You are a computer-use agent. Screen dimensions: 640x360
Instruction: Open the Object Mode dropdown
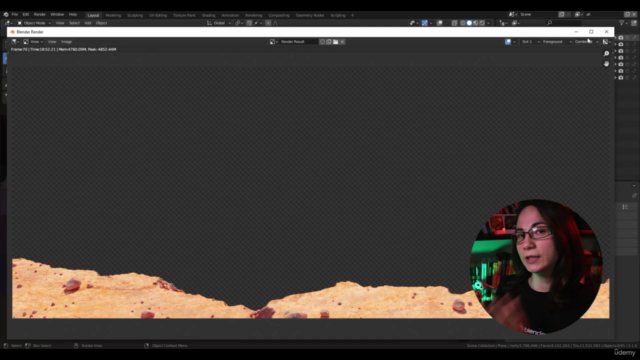click(34, 23)
